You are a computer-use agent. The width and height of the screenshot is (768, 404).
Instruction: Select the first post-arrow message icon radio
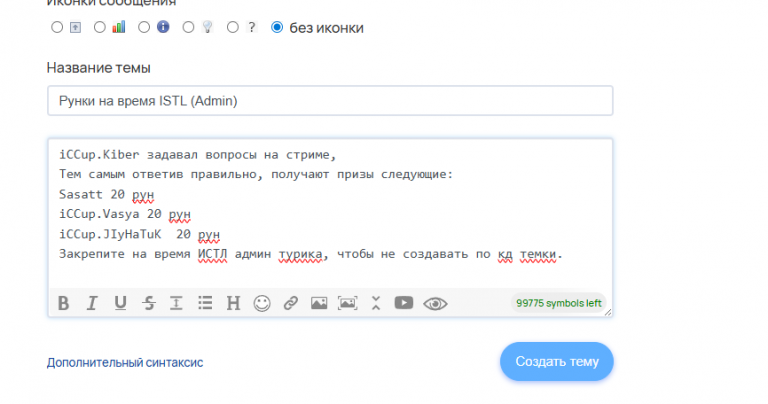pos(57,27)
